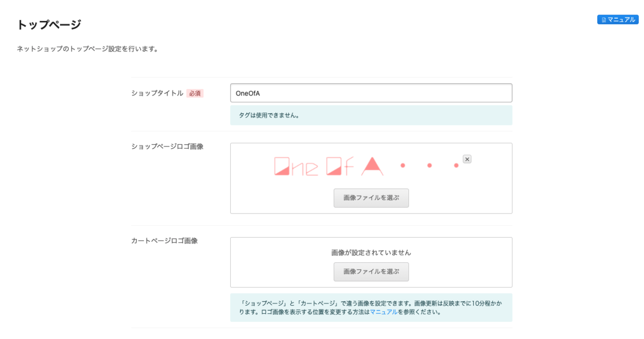
Task: Open the マニュアル button at top right
Action: 617,19
